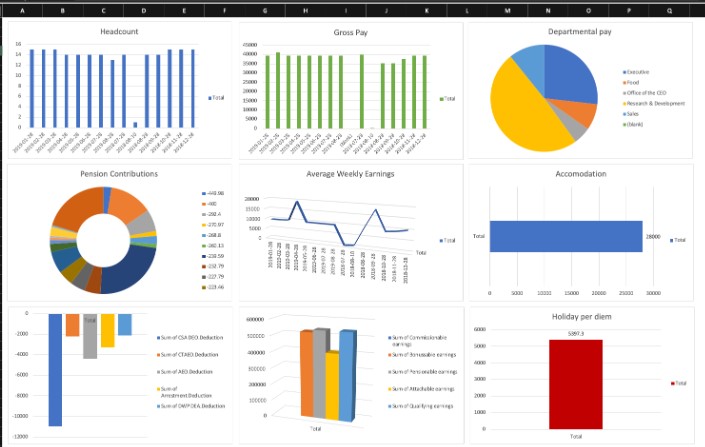Image resolution: width=705 pixels, height=447 pixels.
Task: Select the 28000 data label in Accomodation
Action: [654, 237]
